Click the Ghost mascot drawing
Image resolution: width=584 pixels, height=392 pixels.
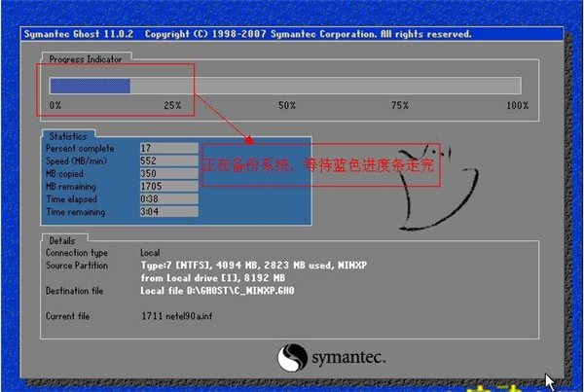(437, 187)
